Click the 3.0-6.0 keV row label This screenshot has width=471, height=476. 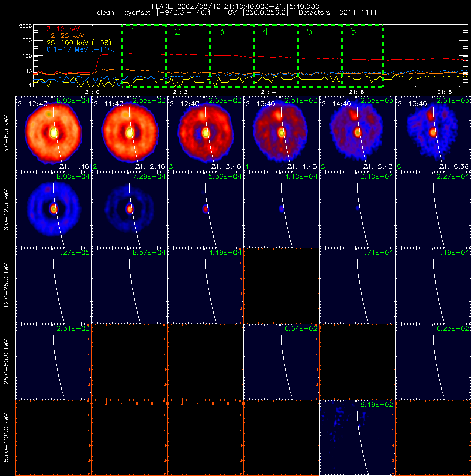coord(6,134)
